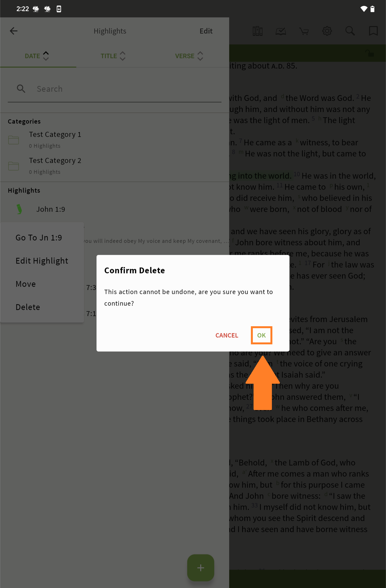Open the Test Category 1 folder

coord(55,140)
